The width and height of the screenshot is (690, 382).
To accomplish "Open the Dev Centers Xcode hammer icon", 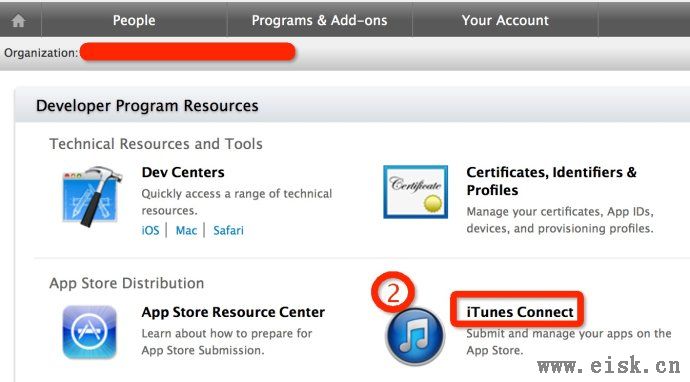I will tap(92, 196).
